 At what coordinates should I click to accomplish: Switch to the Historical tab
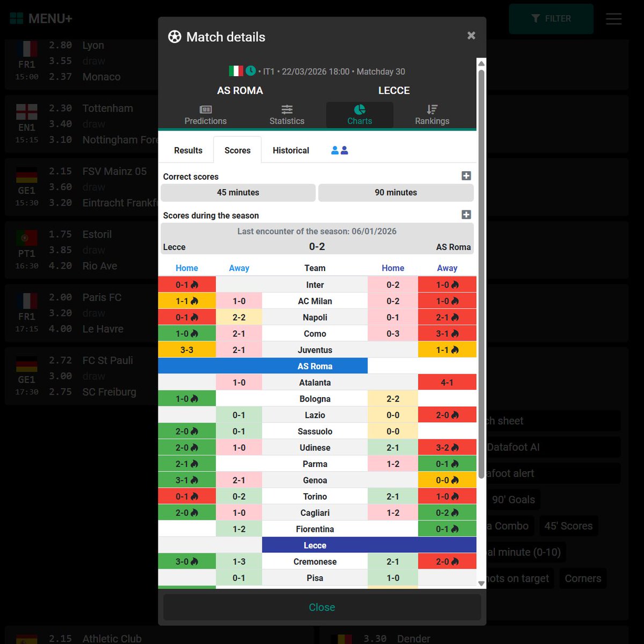pos(290,150)
